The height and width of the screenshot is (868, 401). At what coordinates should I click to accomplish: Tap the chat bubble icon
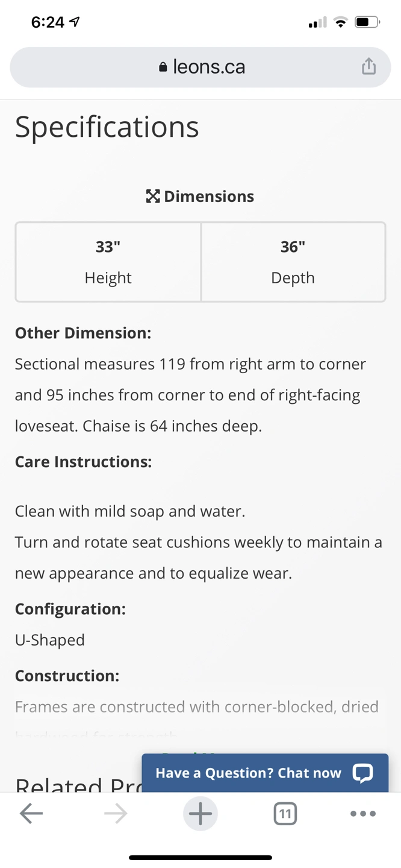[363, 773]
